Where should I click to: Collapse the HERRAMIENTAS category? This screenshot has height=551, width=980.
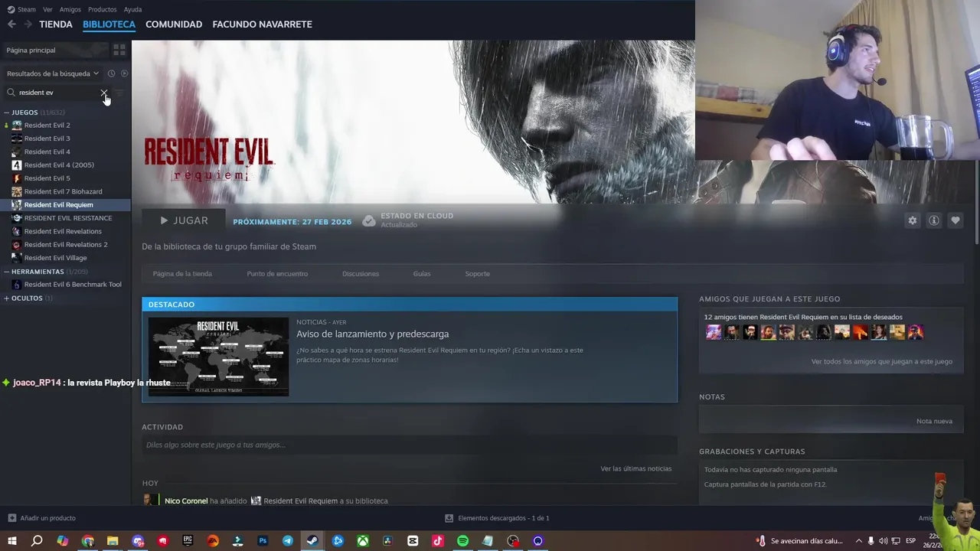tap(6, 272)
